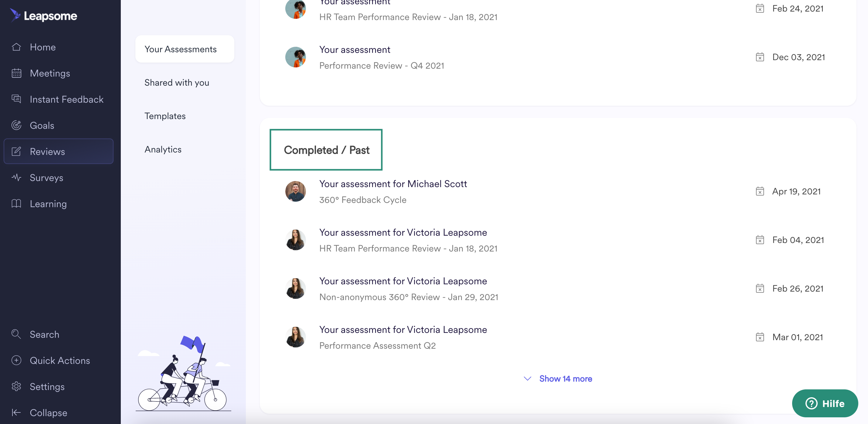Open Home via its house icon
This screenshot has height=424, width=868.
click(x=16, y=47)
